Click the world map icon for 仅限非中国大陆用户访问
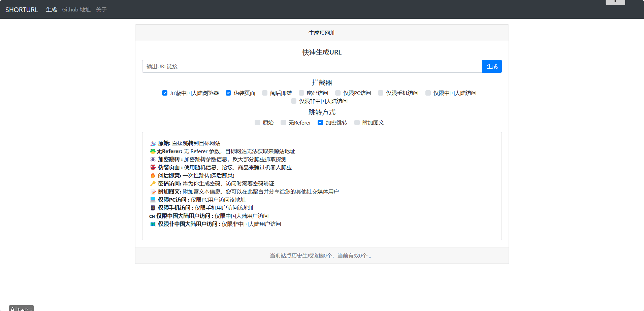Screen dimensions: 644x311 coord(153,223)
